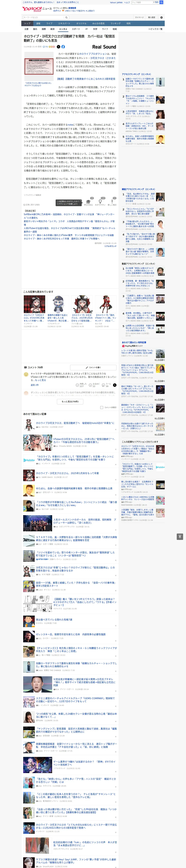Click the keyword search magnifier icon

coord(66,18)
